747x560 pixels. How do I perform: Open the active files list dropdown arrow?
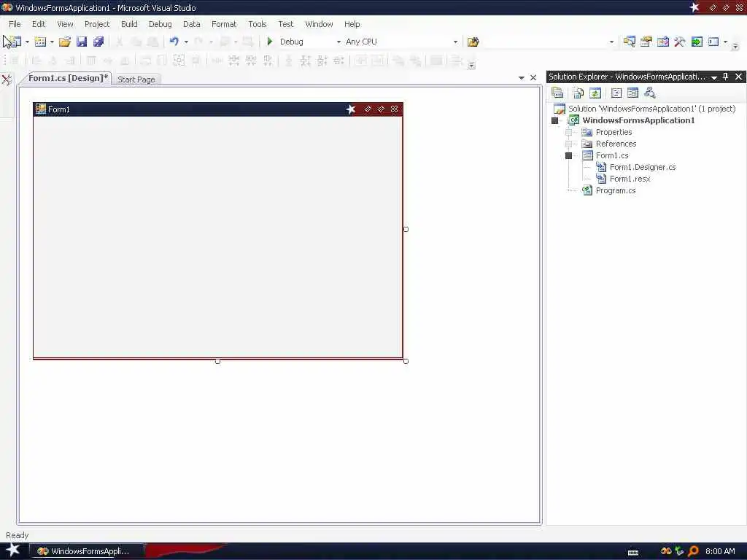coord(521,77)
